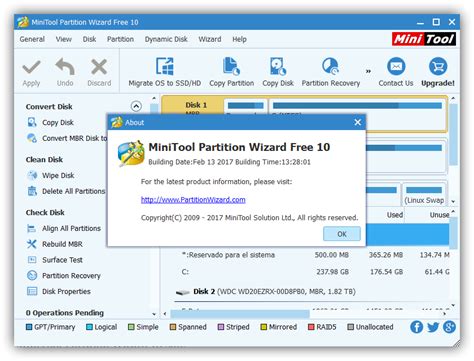Click the MiniTool logo

424,39
